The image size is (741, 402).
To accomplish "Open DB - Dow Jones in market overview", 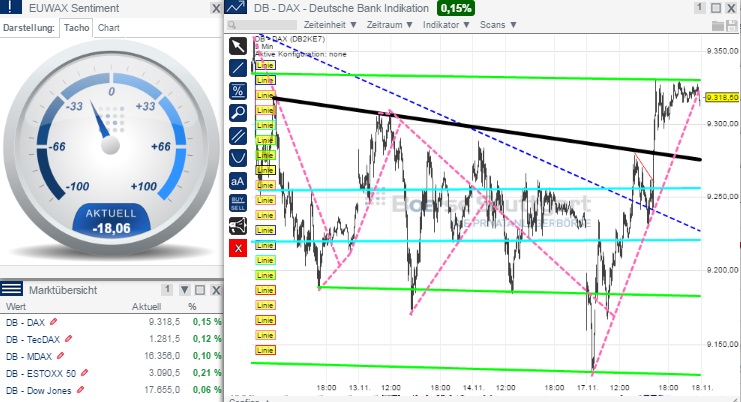I will 39,391.
